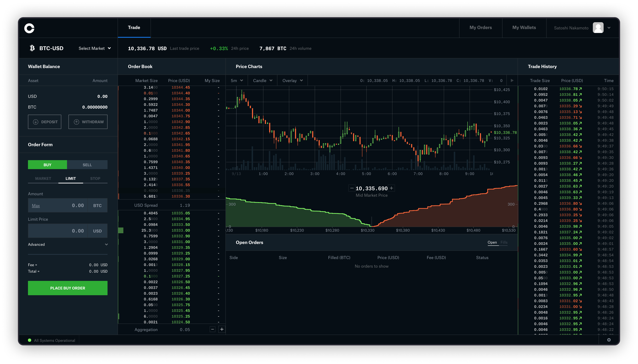The width and height of the screenshot is (638, 364).
Task: Switch to My Orders tab
Action: pos(481,28)
